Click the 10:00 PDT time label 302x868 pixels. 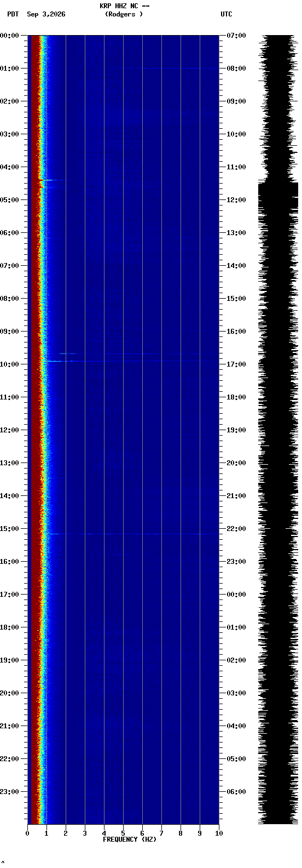[9, 364]
